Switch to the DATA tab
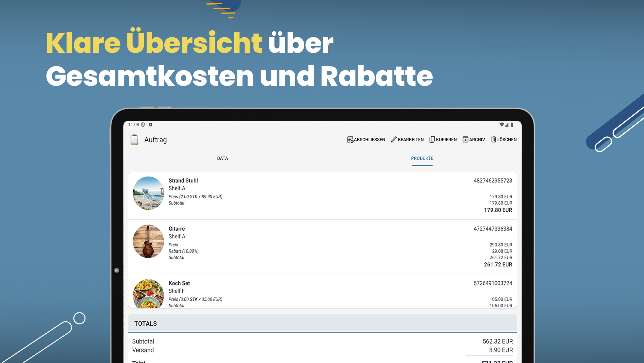 click(x=223, y=158)
